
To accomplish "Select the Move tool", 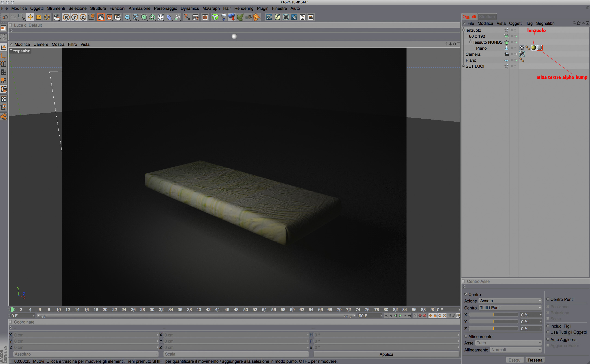I will [x=30, y=17].
